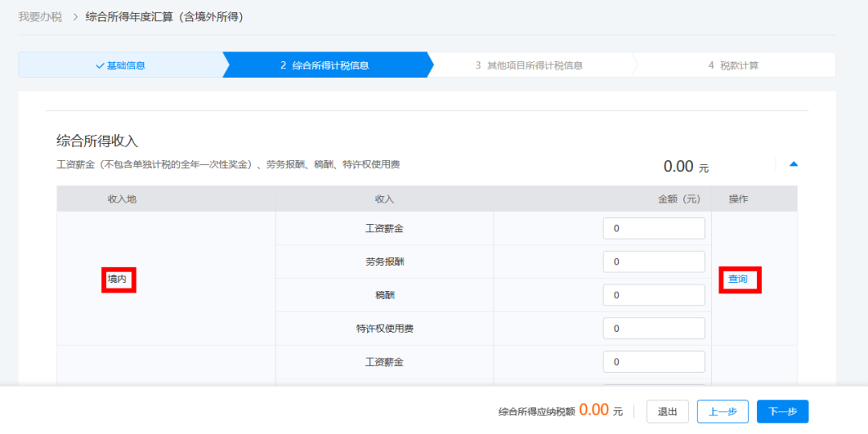This screenshot has height=434, width=868.
Task: Click the 收入地 column header
Action: pos(122,199)
